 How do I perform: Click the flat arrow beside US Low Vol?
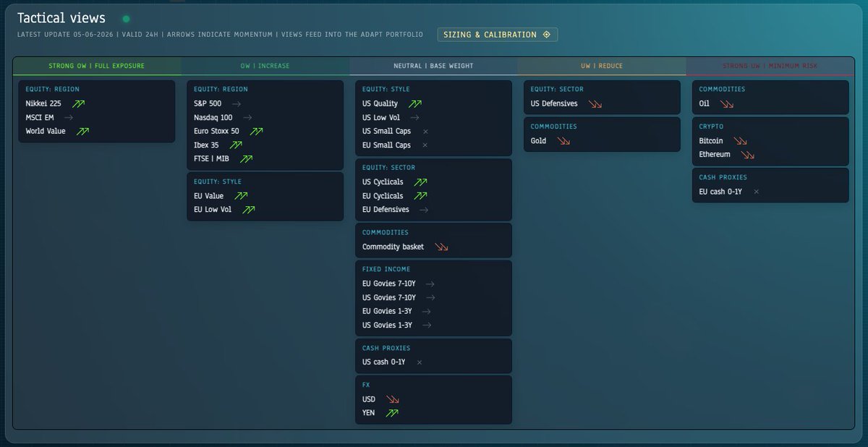tap(414, 117)
